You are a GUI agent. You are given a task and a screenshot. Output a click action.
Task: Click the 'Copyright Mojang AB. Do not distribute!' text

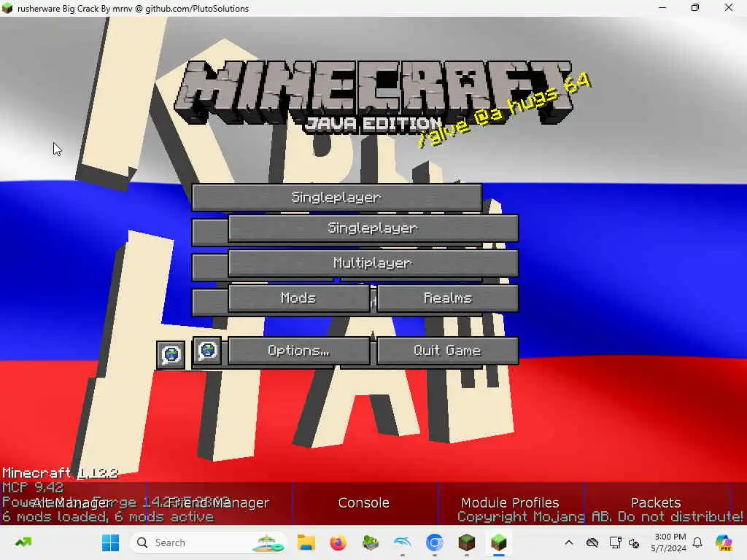600,517
